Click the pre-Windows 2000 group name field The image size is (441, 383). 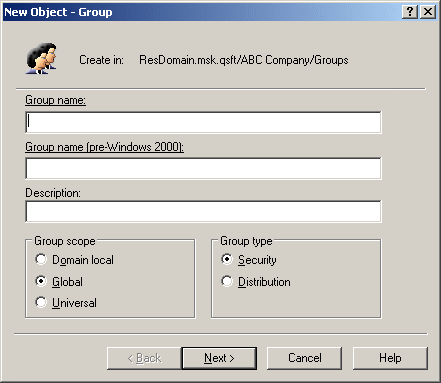tap(203, 168)
